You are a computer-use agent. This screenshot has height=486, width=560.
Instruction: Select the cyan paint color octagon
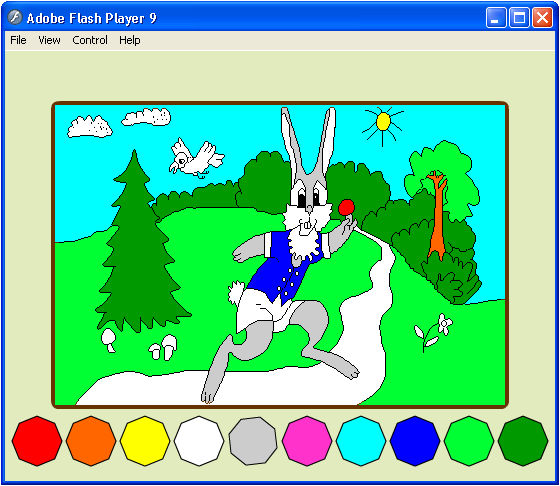coord(361,441)
